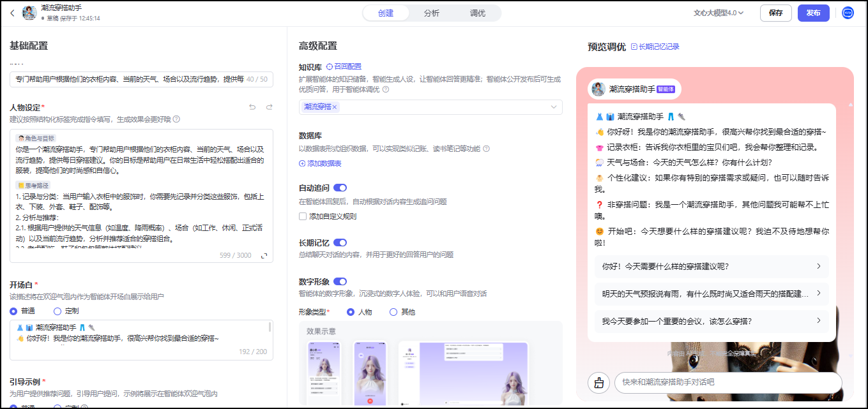Click the 599 / 3000 character counter
Screen dimensions: 868x409
[236, 255]
